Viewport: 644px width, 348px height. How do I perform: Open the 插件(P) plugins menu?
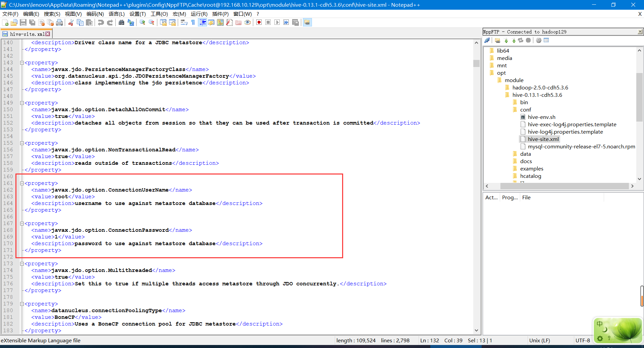click(x=220, y=14)
